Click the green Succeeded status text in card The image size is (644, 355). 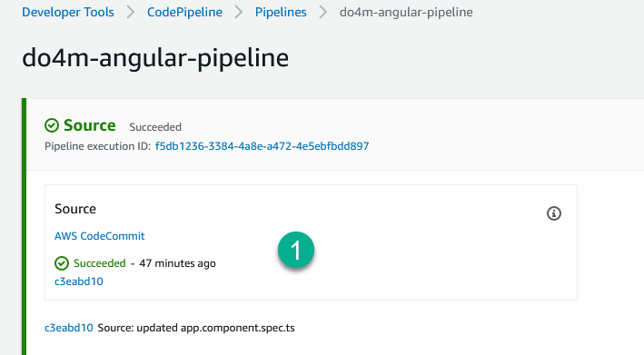point(99,263)
